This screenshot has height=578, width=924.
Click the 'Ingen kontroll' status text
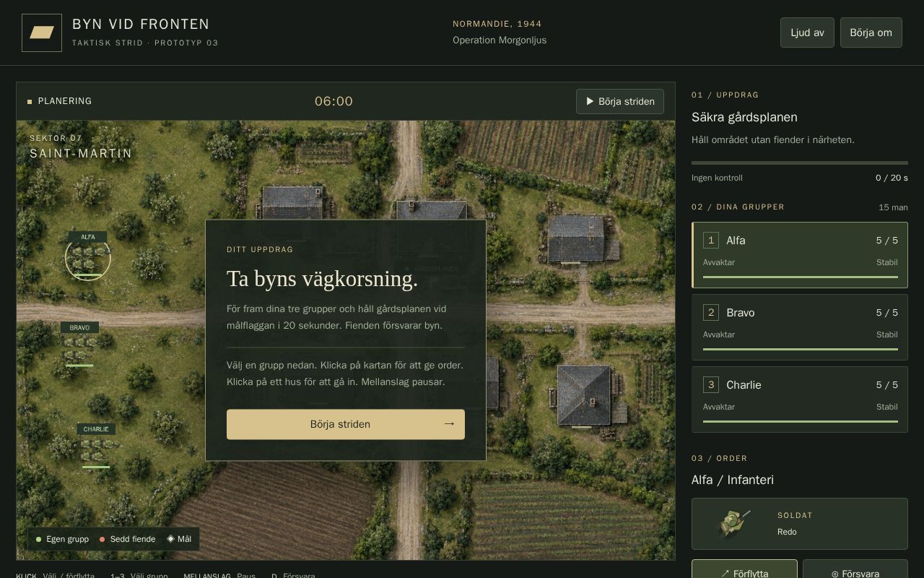tap(717, 178)
